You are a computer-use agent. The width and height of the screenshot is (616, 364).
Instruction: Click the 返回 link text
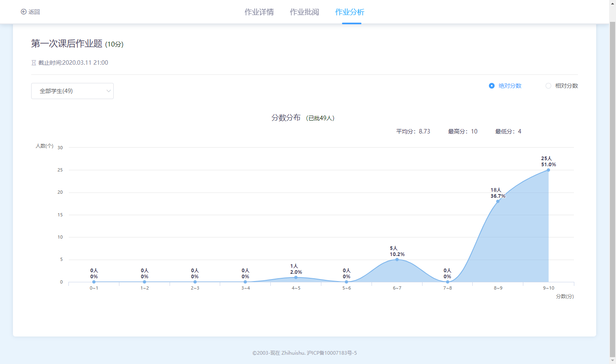34,12
